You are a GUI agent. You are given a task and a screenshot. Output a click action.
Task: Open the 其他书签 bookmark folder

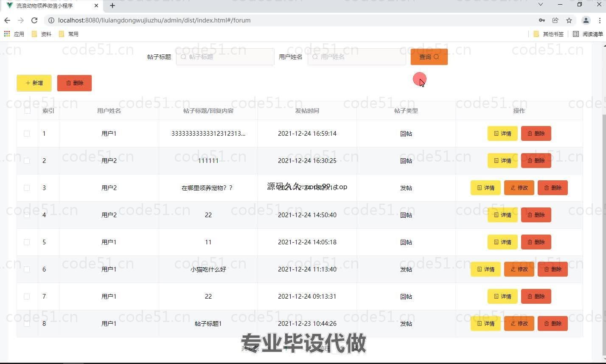click(549, 34)
